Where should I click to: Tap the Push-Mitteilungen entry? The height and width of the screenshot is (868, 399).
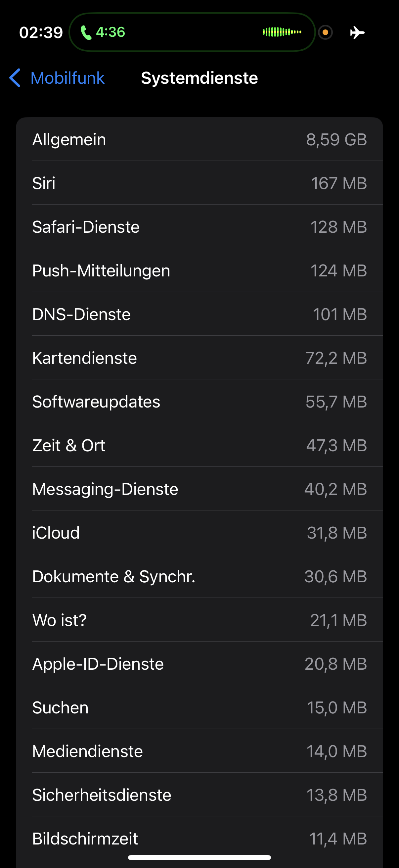199,270
